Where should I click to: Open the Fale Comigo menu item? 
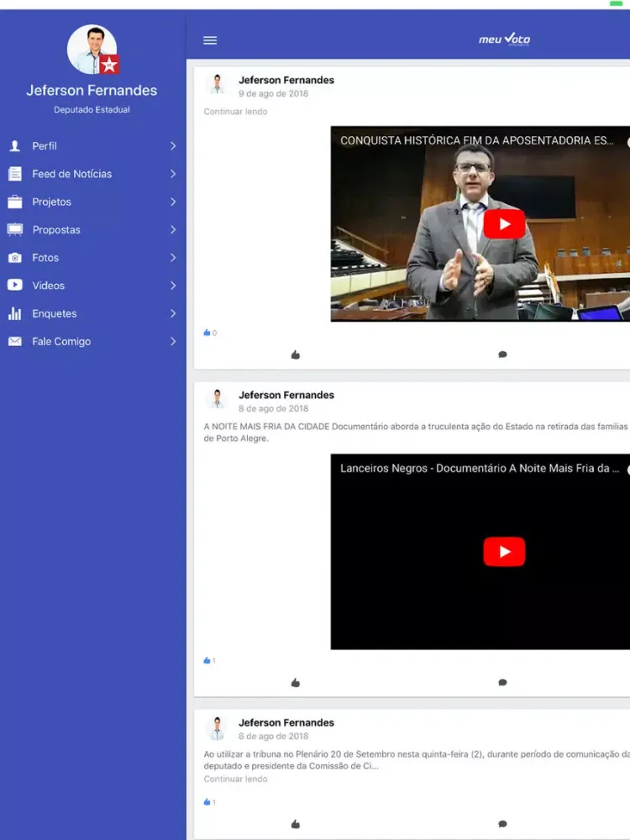click(92, 341)
